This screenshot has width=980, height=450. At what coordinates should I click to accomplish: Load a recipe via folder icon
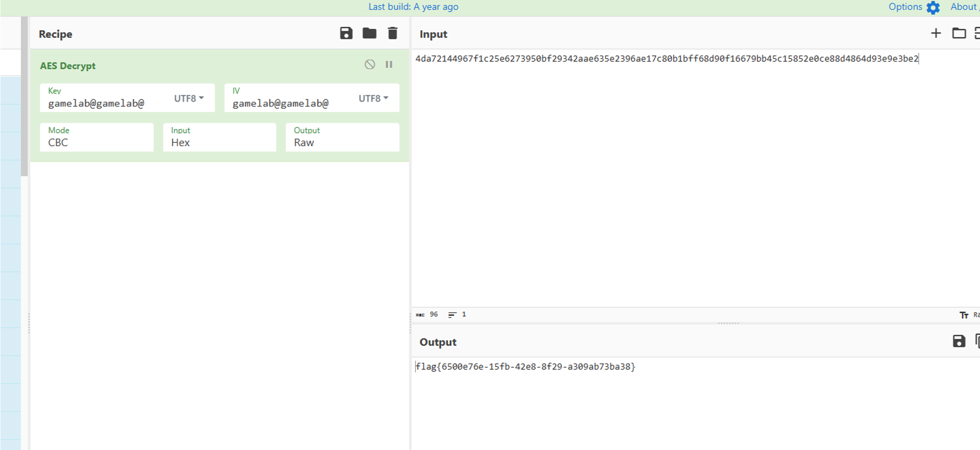(369, 34)
